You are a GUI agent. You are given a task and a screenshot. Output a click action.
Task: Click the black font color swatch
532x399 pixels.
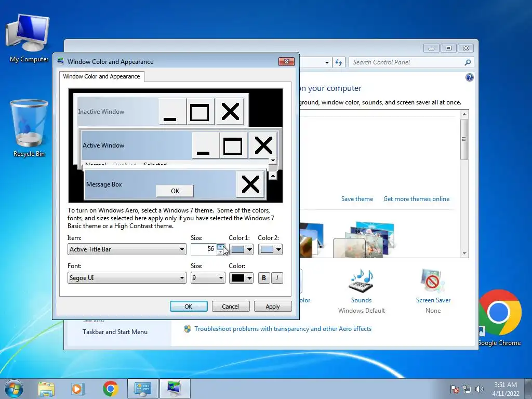(238, 278)
